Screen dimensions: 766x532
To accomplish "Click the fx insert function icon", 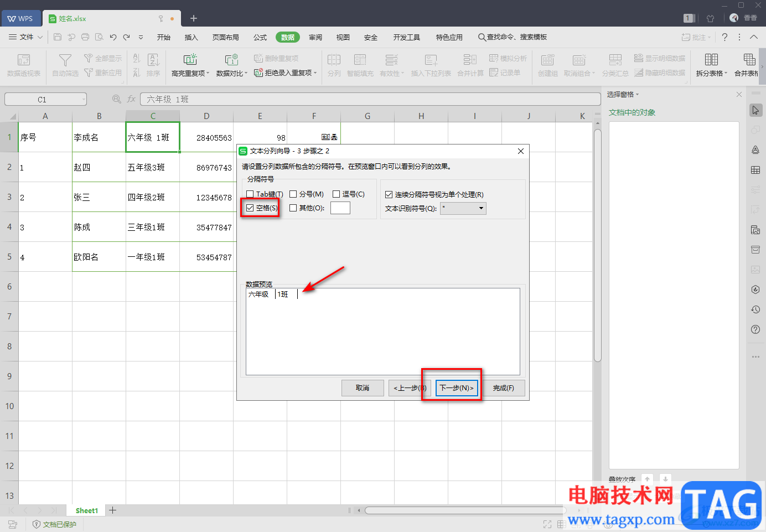I will click(x=131, y=99).
